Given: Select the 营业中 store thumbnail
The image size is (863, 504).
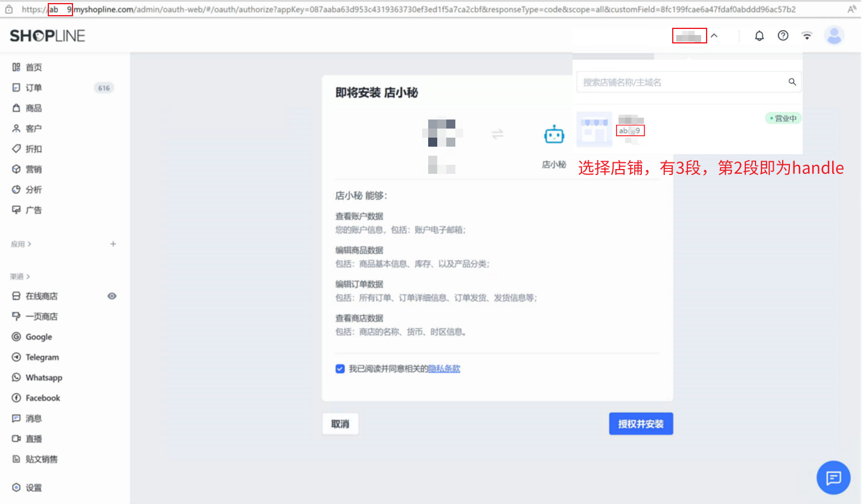Looking at the screenshot, I should pos(594,129).
